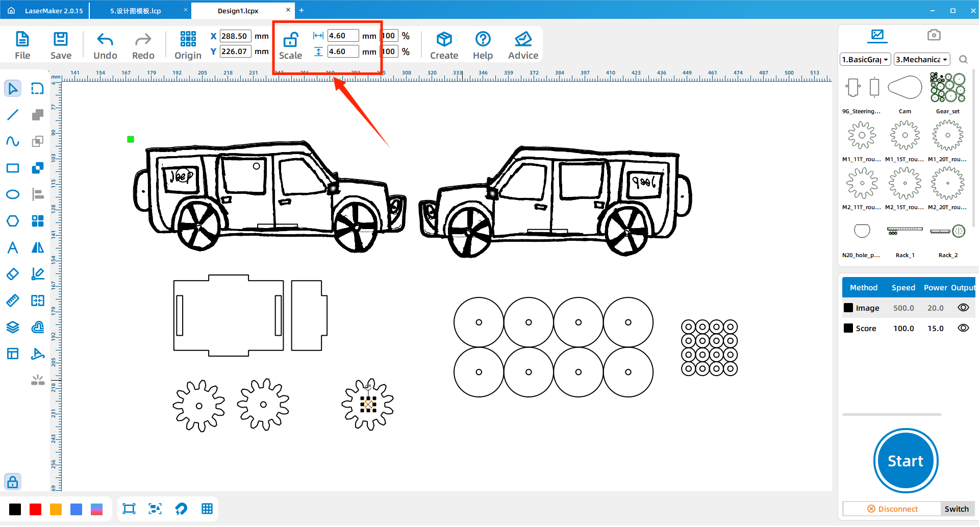980x527 pixels.
Task: Click the Array grid tool
Action: click(x=38, y=221)
